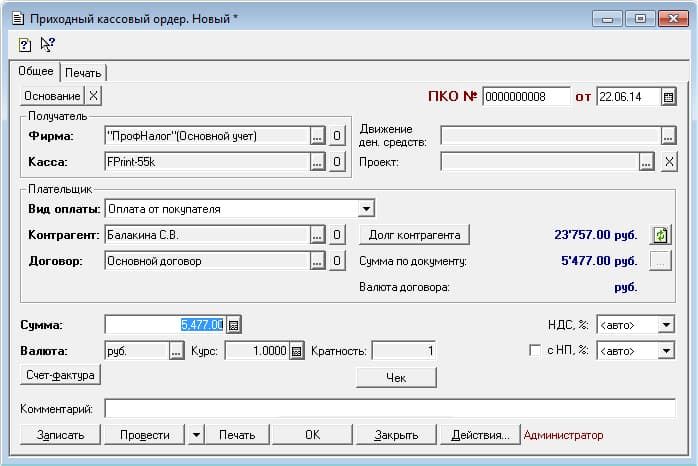Viewport: 698px width, 466px height.
Task: Post document with Провести button
Action: pyautogui.click(x=145, y=435)
